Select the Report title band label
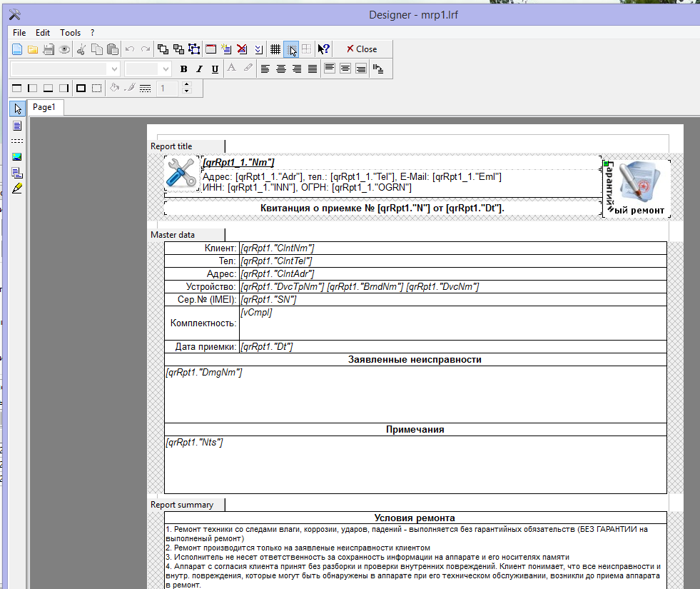Screen dimensions: 700x589 (x=187, y=146)
